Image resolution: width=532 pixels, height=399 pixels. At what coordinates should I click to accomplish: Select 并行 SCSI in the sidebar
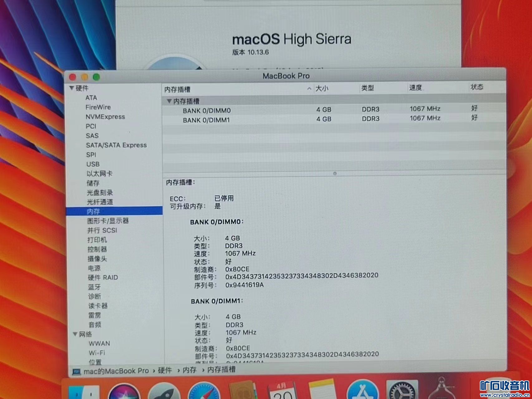click(x=102, y=230)
